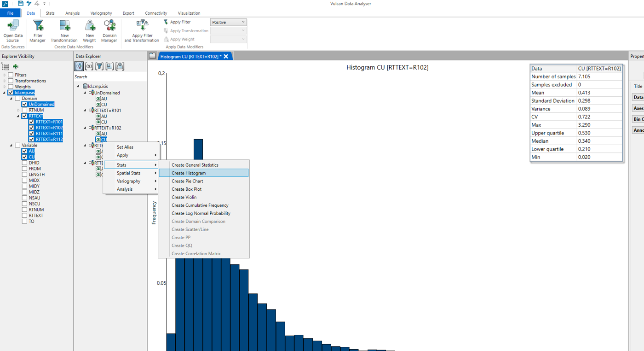Open the Variography submenu in context menu
This screenshot has height=351, width=644.
click(x=131, y=181)
